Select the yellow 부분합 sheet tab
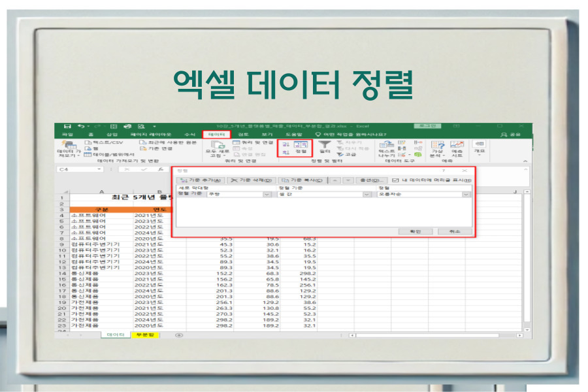Viewport: 588px width, 392px height. coord(145,335)
